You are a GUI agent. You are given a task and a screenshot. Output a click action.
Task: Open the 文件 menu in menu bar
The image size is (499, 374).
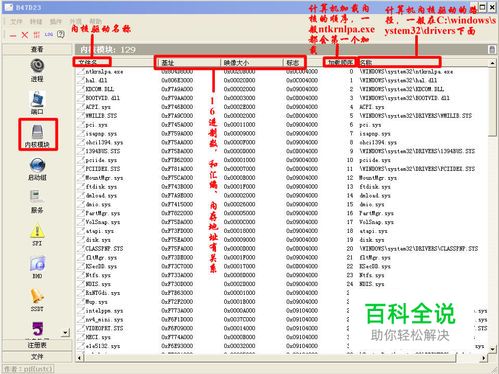(16, 22)
